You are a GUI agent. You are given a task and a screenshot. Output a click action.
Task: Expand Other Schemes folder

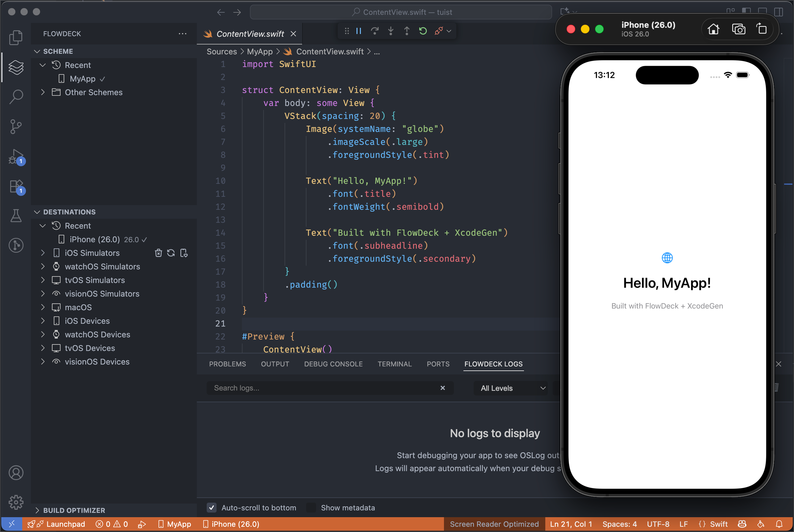point(42,92)
